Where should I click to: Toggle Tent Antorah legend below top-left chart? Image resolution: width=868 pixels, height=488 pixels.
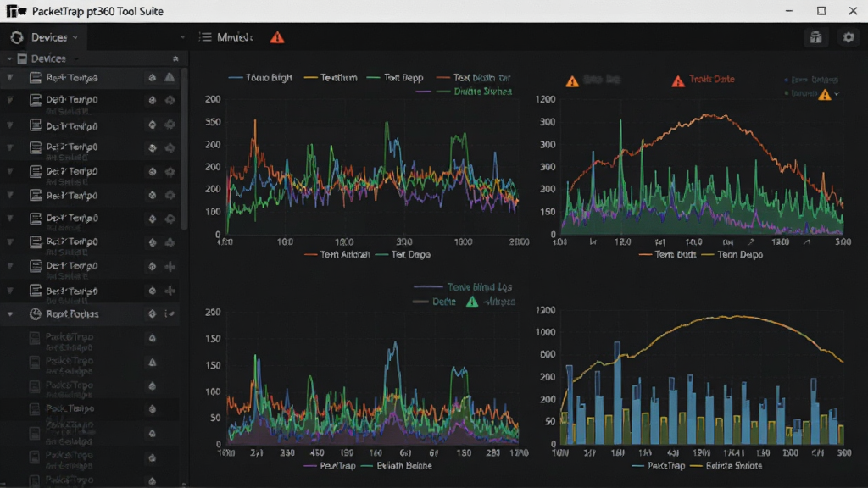point(337,254)
